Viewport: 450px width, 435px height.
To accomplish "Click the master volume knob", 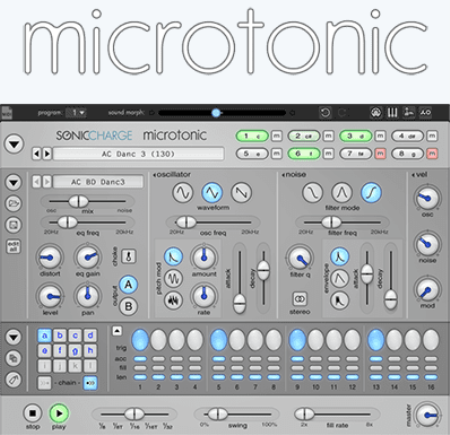I will pos(427,415).
